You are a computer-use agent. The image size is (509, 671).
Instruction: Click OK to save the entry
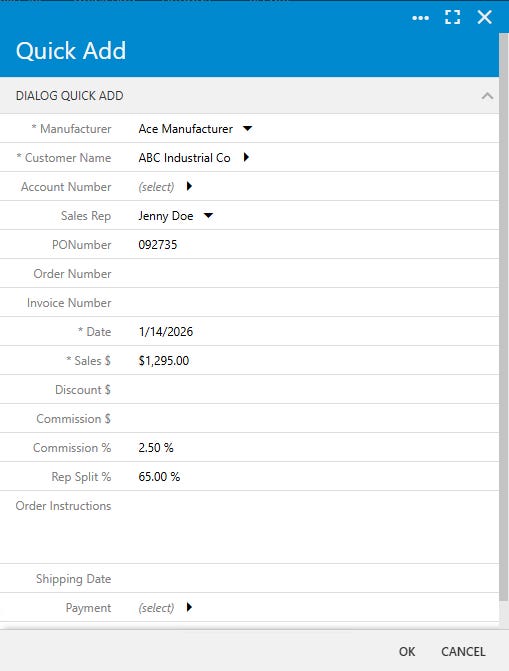click(x=407, y=651)
